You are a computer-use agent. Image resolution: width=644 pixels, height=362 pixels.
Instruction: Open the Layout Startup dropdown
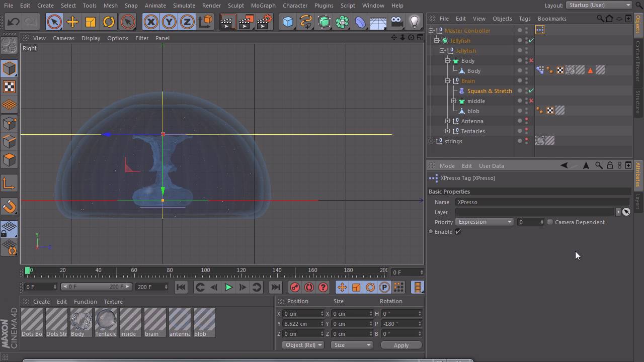point(599,5)
